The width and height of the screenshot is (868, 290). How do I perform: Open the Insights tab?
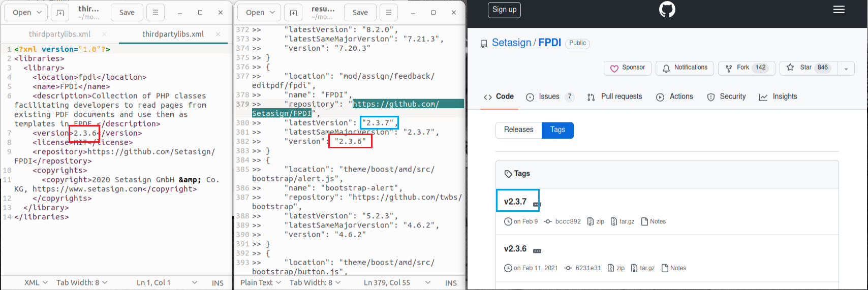778,96
